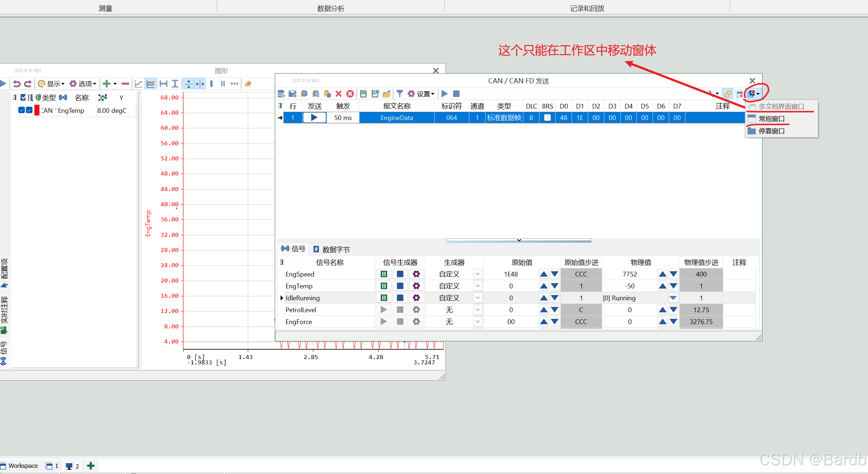Toggle the BRS checkbox for EngineData
The image size is (868, 474).
pyautogui.click(x=547, y=118)
